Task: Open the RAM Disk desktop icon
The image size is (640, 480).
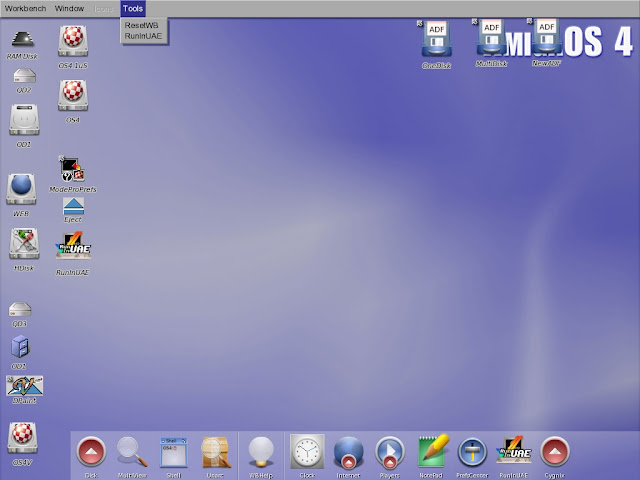Action: (x=22, y=39)
